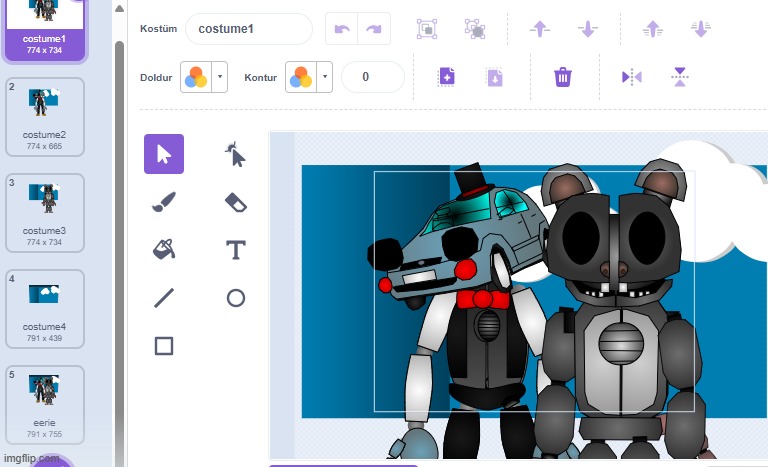This screenshot has width=768, height=467.
Task: Open the Doldur fill color dropdown
Action: point(220,77)
